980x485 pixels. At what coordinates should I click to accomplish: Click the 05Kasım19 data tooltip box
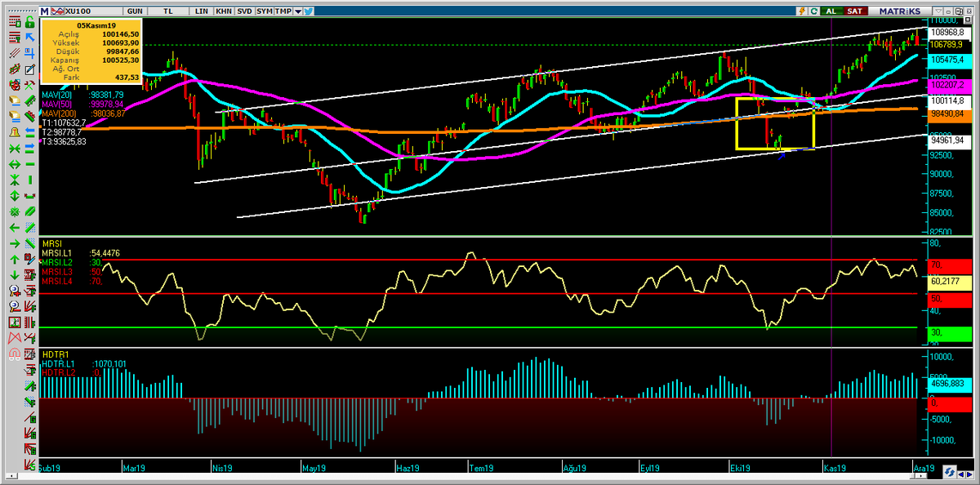(x=93, y=51)
